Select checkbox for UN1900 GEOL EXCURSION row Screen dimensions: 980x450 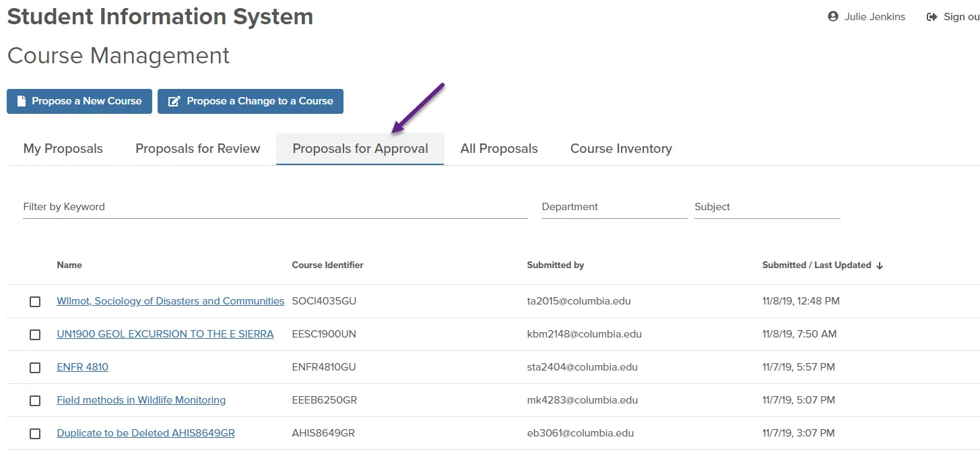(35, 335)
